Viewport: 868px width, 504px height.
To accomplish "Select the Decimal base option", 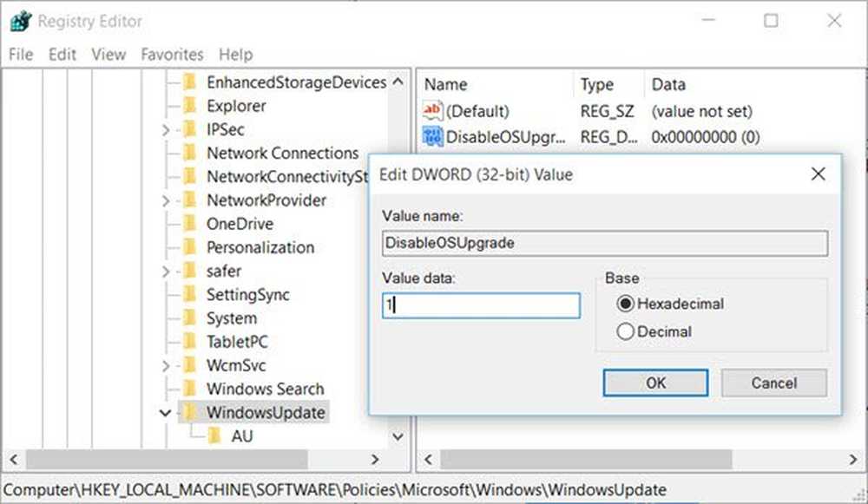I will tap(625, 331).
